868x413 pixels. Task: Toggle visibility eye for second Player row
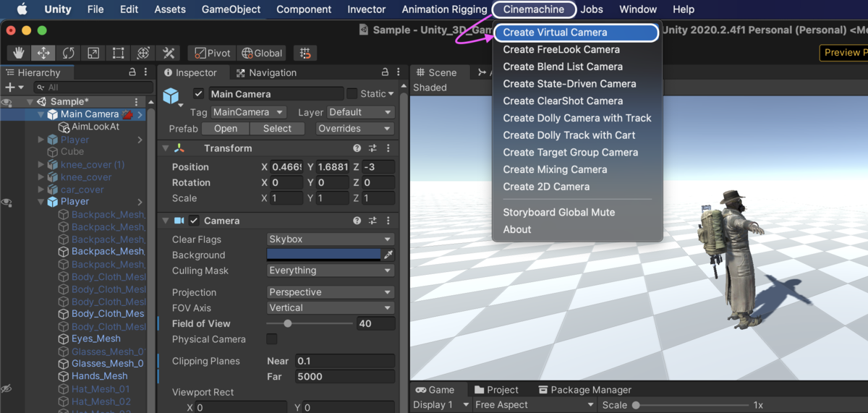click(x=7, y=202)
